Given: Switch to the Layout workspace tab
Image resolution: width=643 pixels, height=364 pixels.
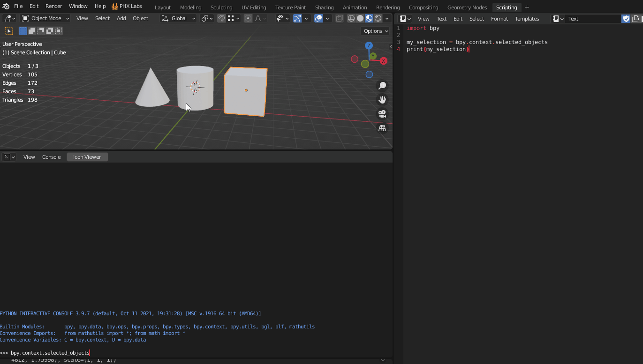Looking at the screenshot, I should point(162,7).
